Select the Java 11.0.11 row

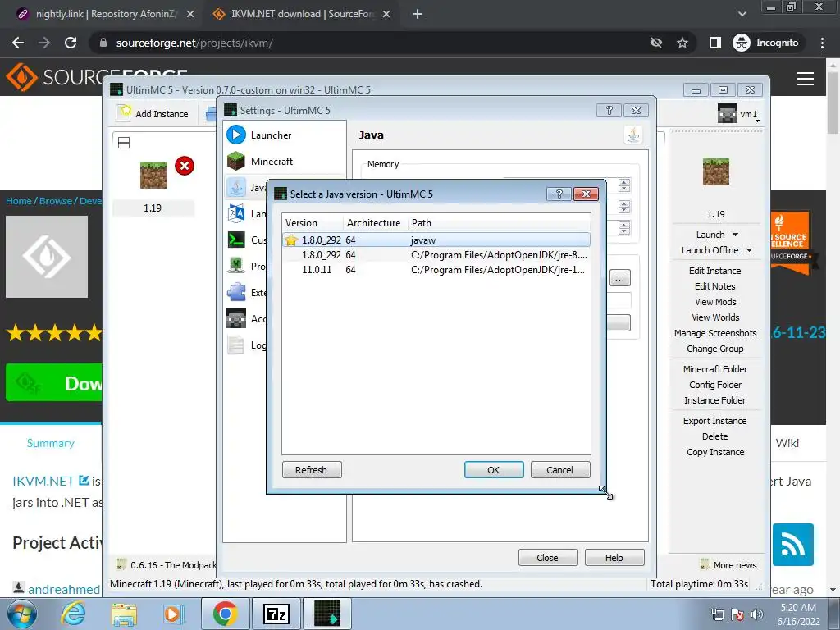(x=436, y=270)
